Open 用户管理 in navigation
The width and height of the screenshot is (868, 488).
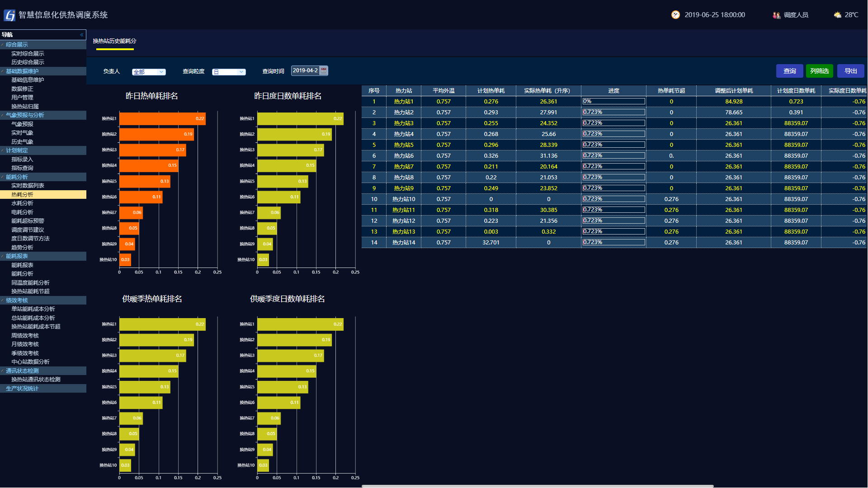click(x=22, y=98)
